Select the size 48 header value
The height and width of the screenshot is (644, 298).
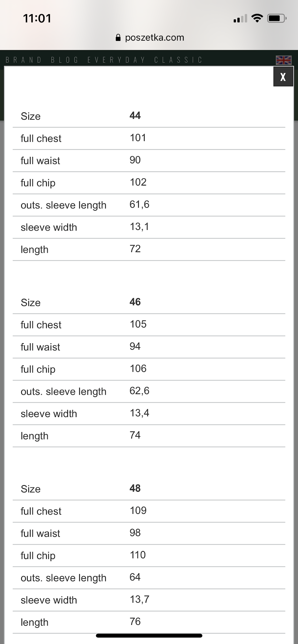(x=135, y=488)
